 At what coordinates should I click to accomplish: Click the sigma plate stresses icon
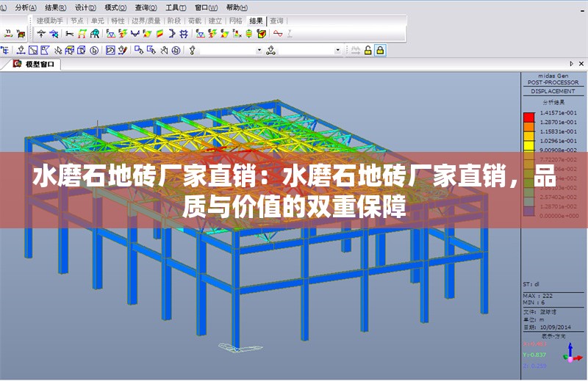225,34
